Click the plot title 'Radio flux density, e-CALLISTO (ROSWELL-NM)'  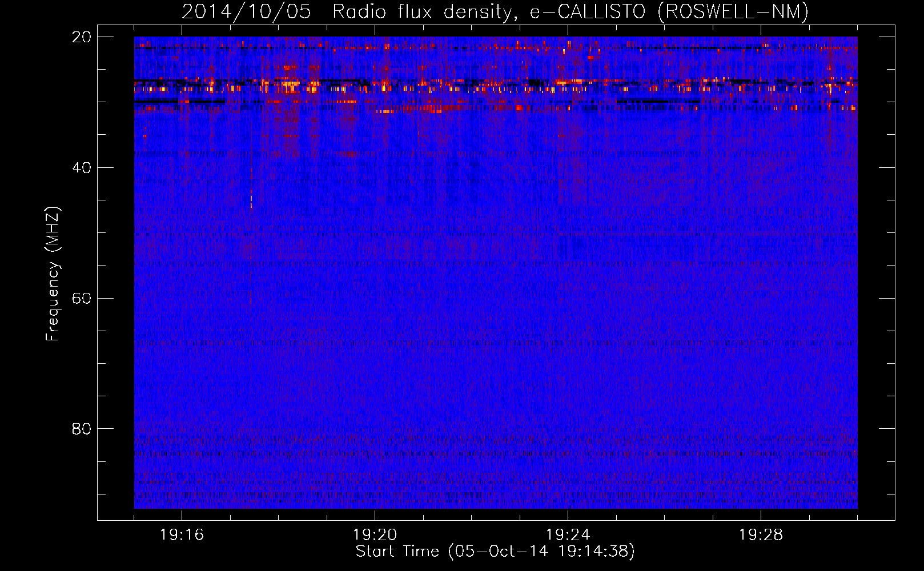(571, 11)
